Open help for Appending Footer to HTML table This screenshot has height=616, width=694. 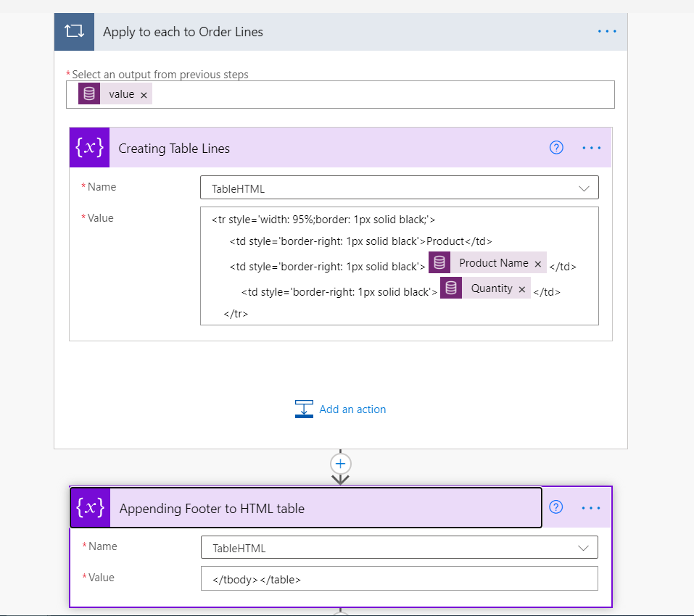click(x=556, y=507)
